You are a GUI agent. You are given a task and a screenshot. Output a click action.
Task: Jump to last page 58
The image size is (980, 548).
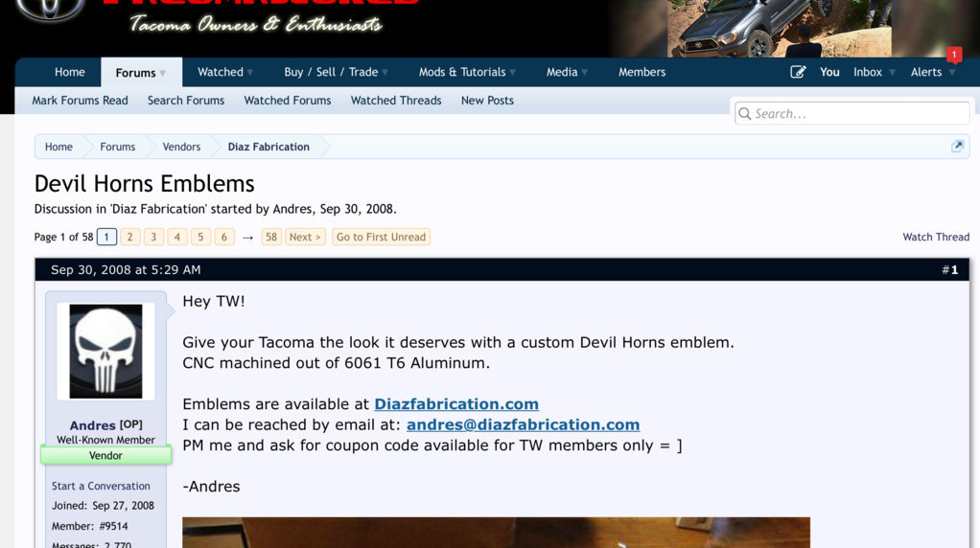pyautogui.click(x=271, y=238)
